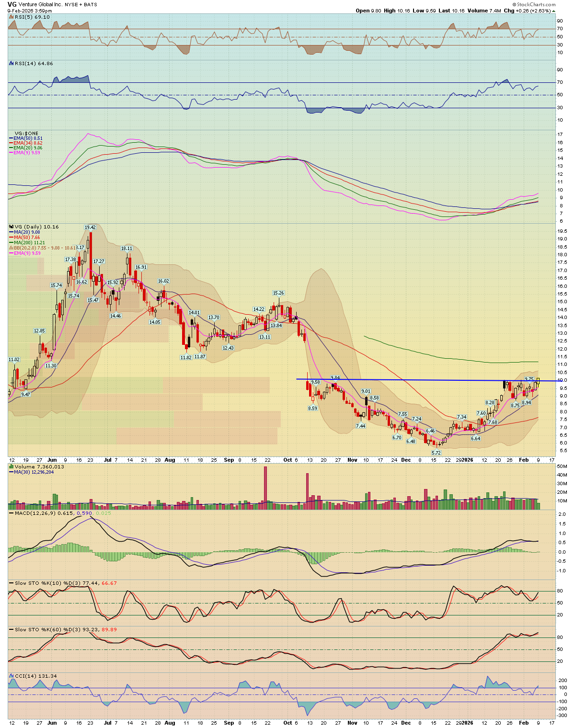The image size is (575, 728).
Task: Click the blue RSI(14) area icon
Action: 11,63
